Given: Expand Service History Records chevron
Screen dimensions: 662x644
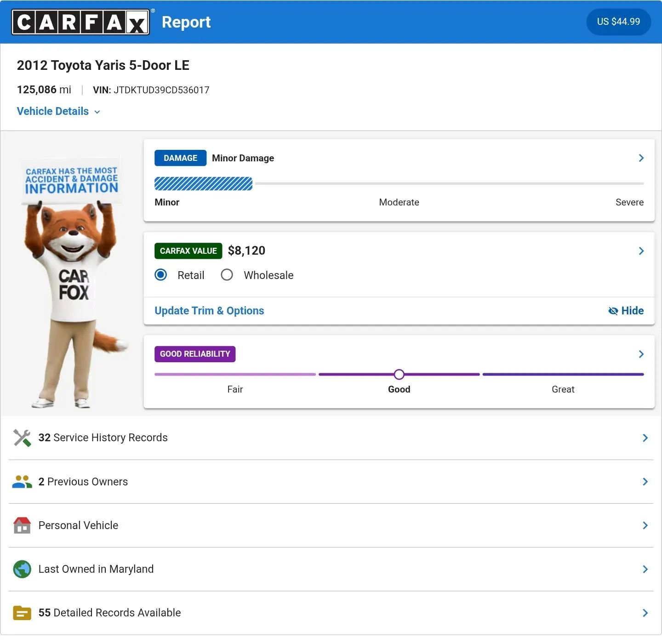Looking at the screenshot, I should click(x=645, y=438).
